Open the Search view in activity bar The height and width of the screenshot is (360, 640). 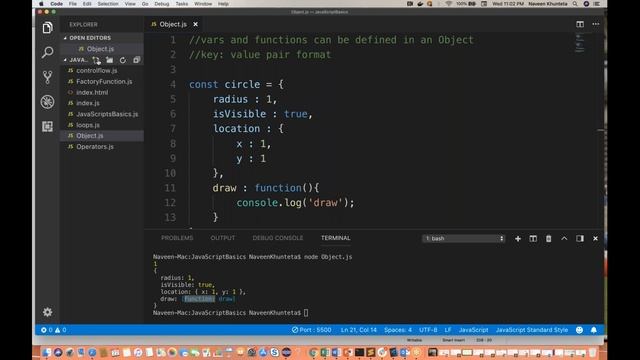click(x=47, y=52)
